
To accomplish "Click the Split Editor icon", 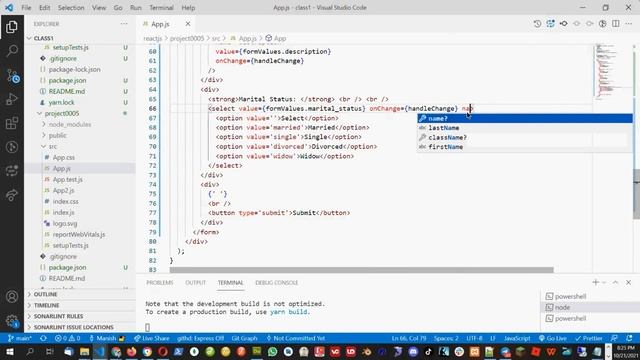I will click(x=616, y=24).
